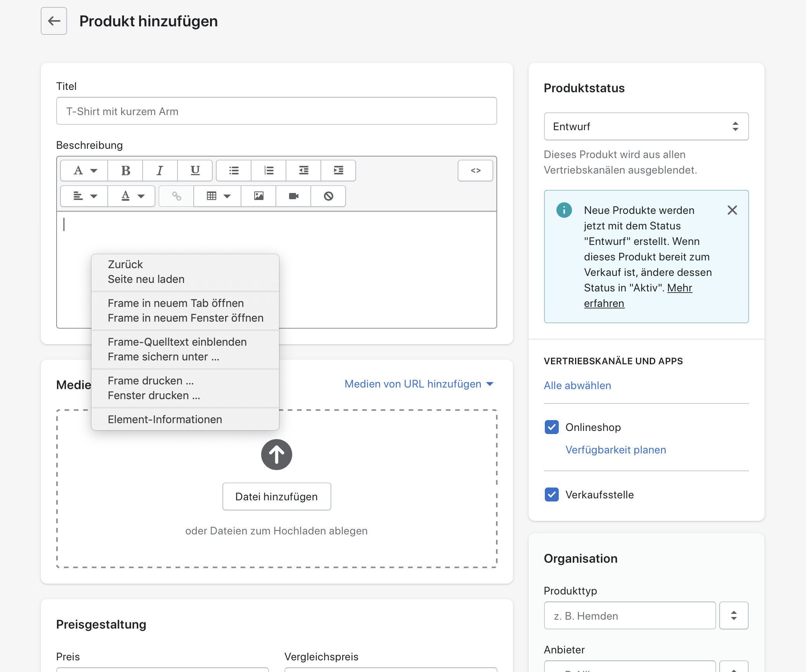Open the Produkttyp suggestions stepper

(x=734, y=615)
